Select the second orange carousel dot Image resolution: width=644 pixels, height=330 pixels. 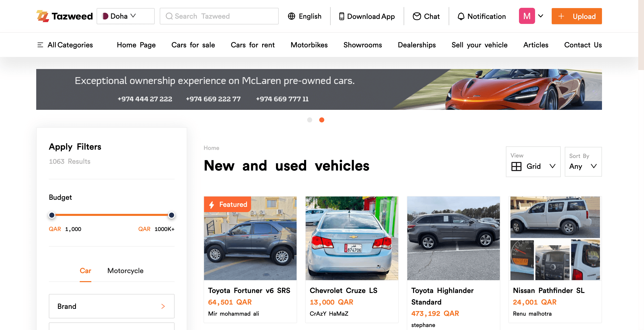tap(322, 120)
